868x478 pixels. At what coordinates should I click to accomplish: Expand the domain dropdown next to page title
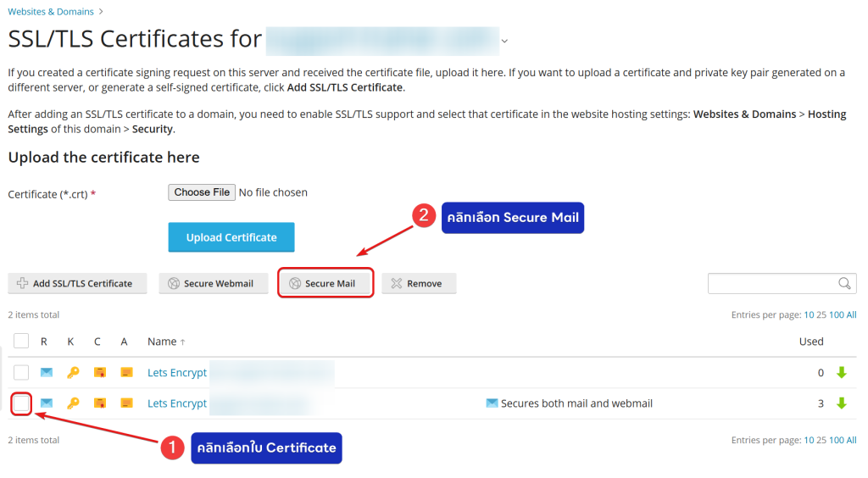[x=505, y=41]
